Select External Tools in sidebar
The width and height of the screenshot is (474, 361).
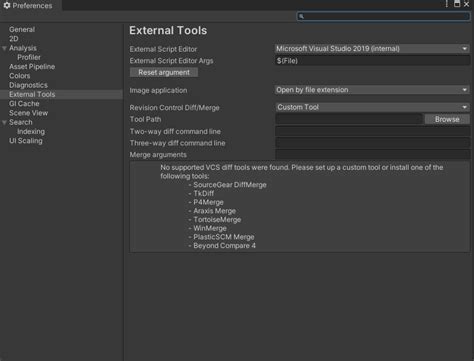(61, 94)
